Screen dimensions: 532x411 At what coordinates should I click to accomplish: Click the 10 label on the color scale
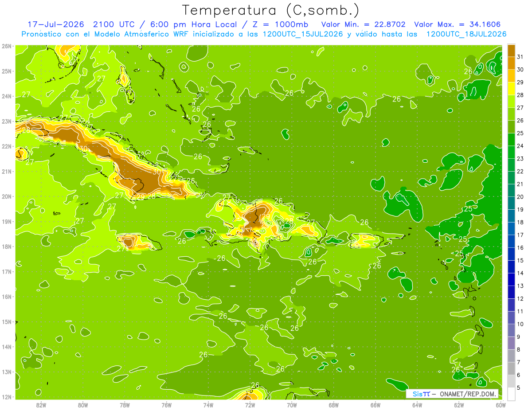pos(520,324)
